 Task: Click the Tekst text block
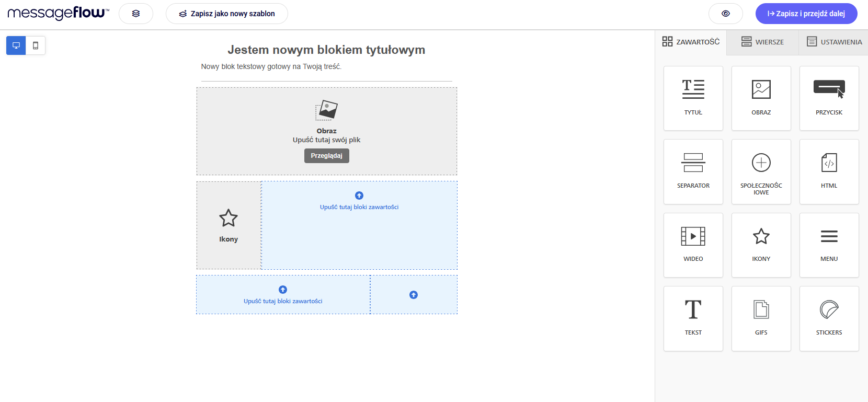coord(693,318)
